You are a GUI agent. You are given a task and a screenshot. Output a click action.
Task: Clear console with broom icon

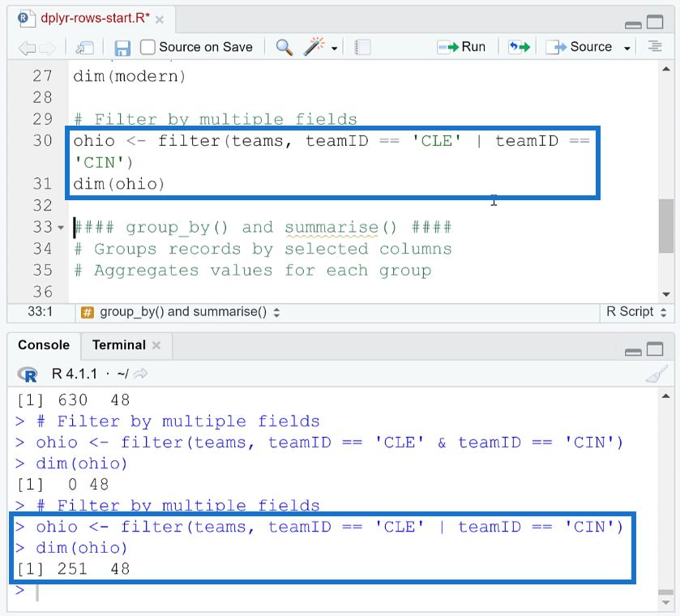[656, 374]
